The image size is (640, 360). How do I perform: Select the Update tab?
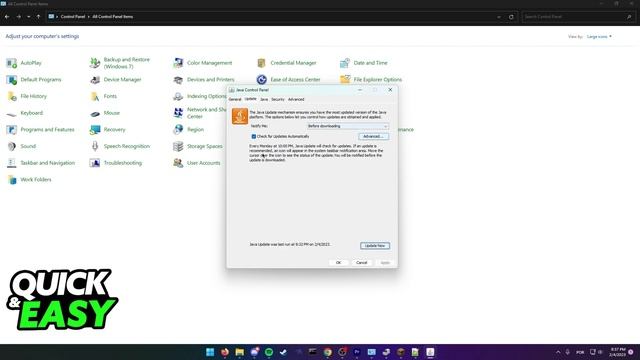(250, 99)
